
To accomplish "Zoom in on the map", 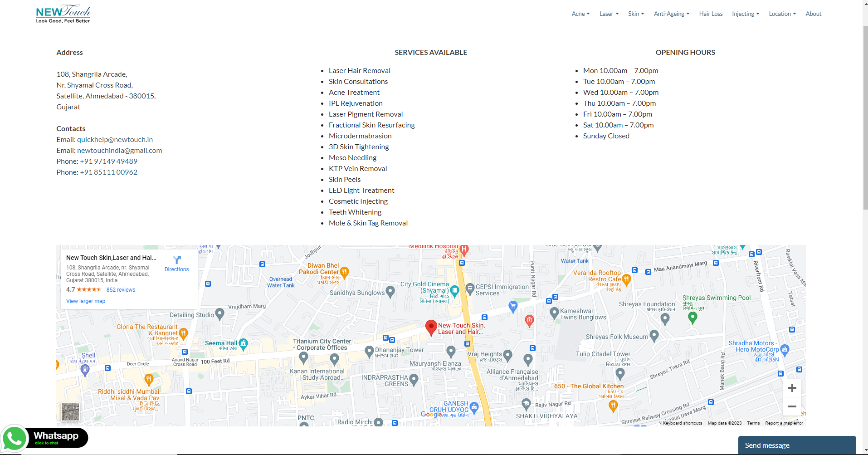I will (x=792, y=388).
